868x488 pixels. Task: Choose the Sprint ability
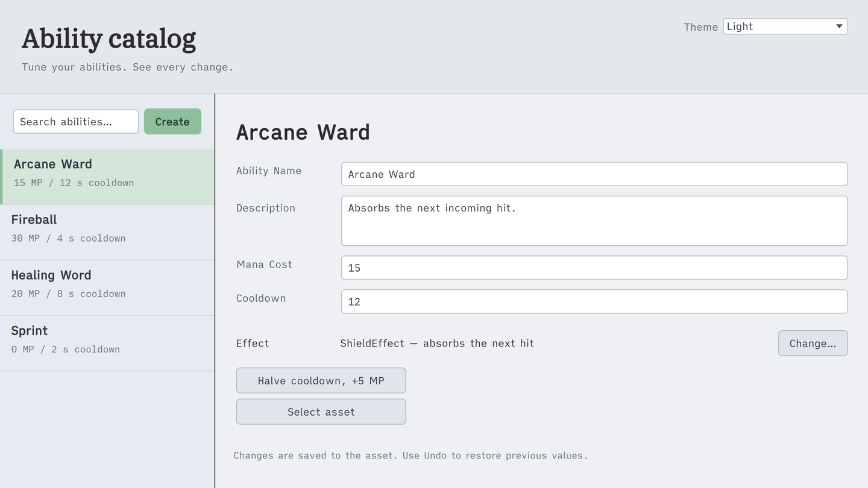tap(107, 343)
